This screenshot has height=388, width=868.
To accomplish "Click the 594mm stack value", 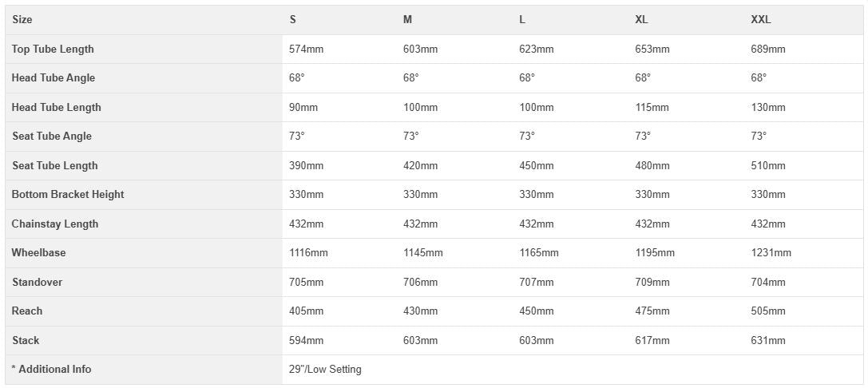I will 306,340.
